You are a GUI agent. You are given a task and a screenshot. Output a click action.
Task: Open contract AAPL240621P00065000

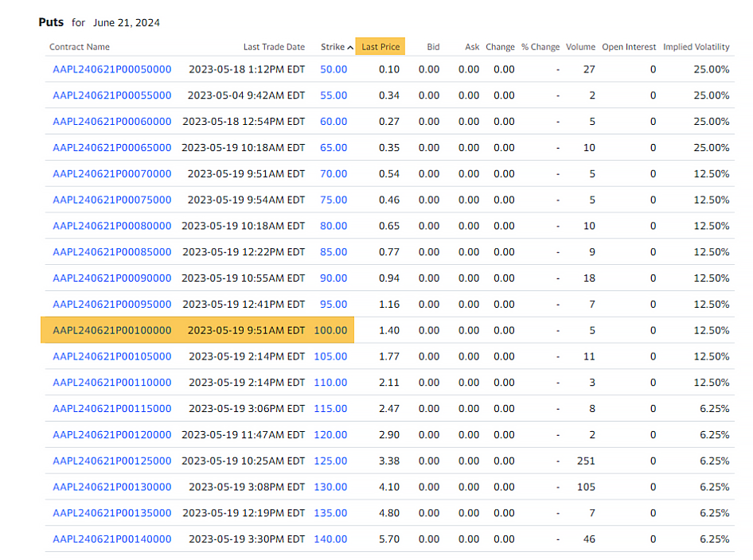click(112, 147)
